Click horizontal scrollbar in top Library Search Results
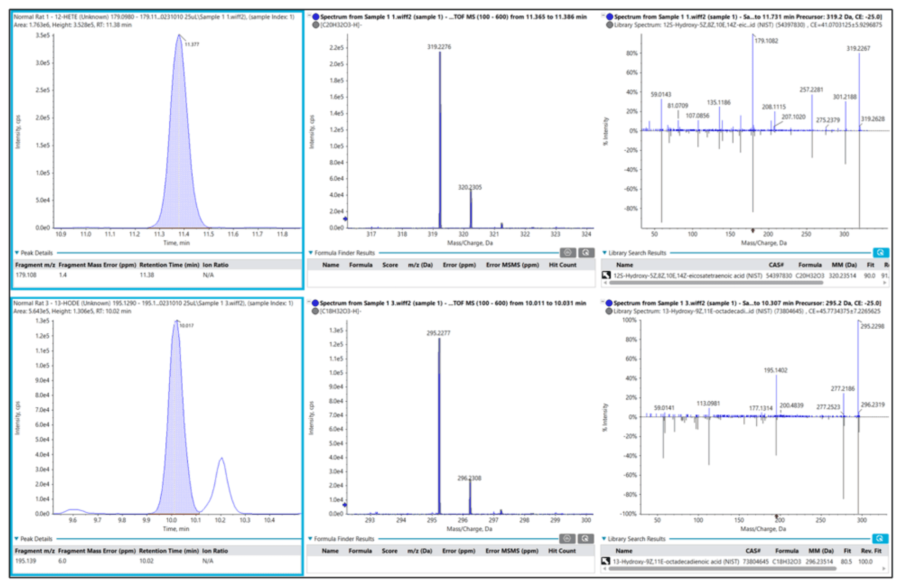The height and width of the screenshot is (588, 904). (718, 283)
